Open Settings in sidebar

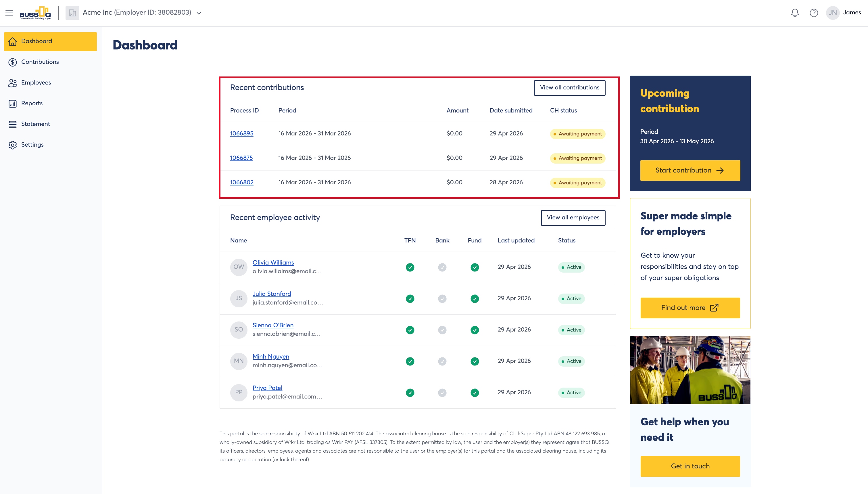click(x=51, y=145)
